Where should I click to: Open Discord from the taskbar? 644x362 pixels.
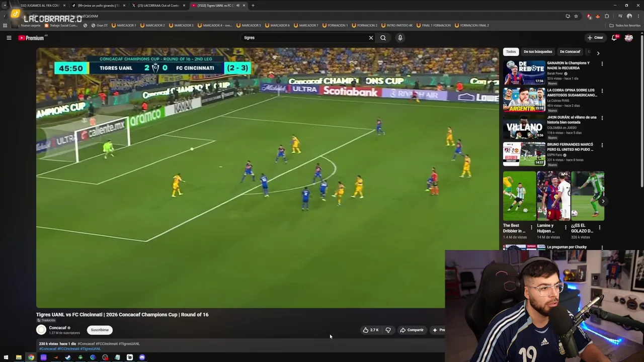tap(142, 357)
